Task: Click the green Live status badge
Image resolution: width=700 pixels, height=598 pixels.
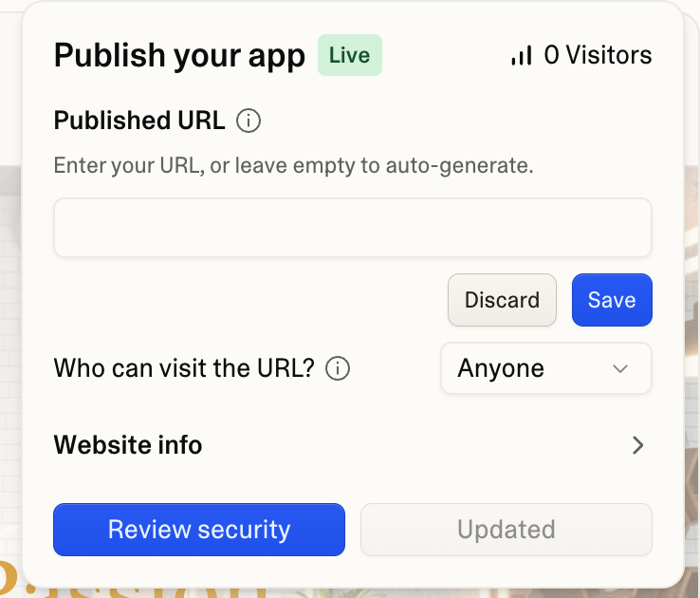Action: tap(349, 56)
